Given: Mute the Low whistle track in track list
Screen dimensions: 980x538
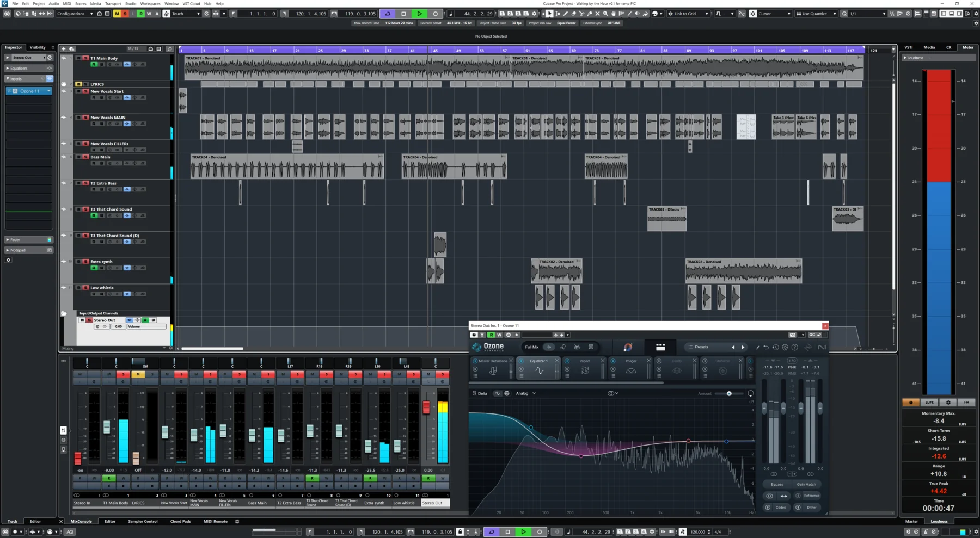Looking at the screenshot, I should pyautogui.click(x=78, y=288).
